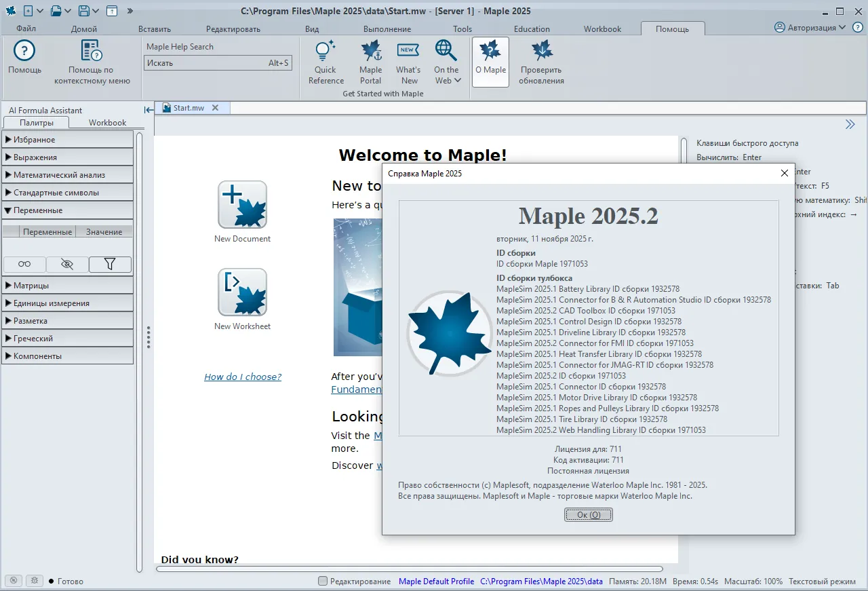868x591 pixels.
Task: Expand the Единицы измерения palette
Action: coord(68,303)
